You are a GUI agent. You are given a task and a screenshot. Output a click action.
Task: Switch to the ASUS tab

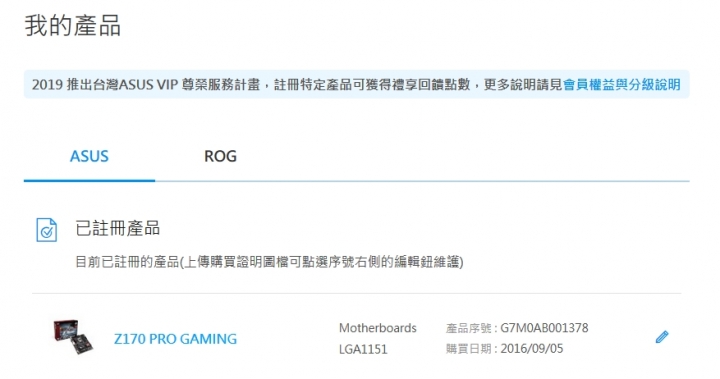click(89, 156)
